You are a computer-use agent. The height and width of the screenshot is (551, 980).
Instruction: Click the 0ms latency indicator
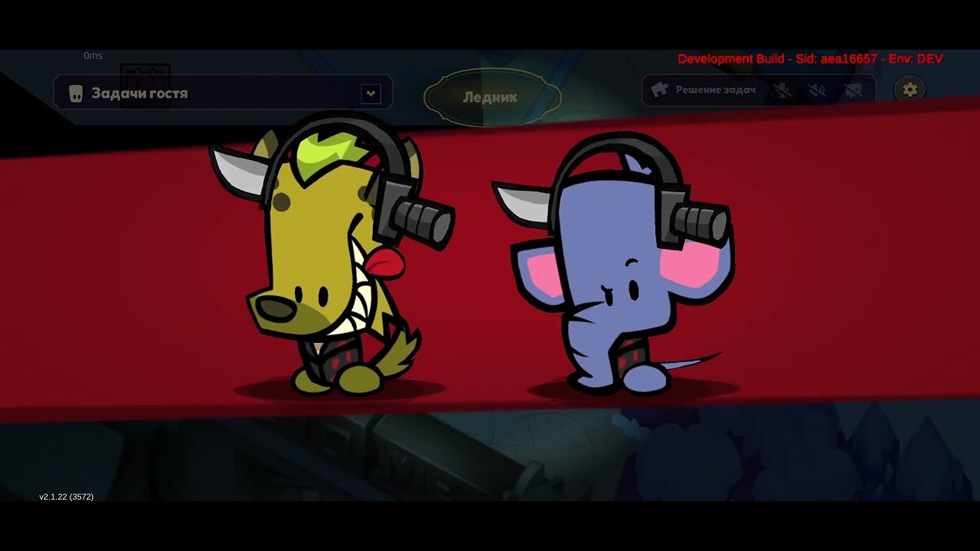tap(93, 56)
